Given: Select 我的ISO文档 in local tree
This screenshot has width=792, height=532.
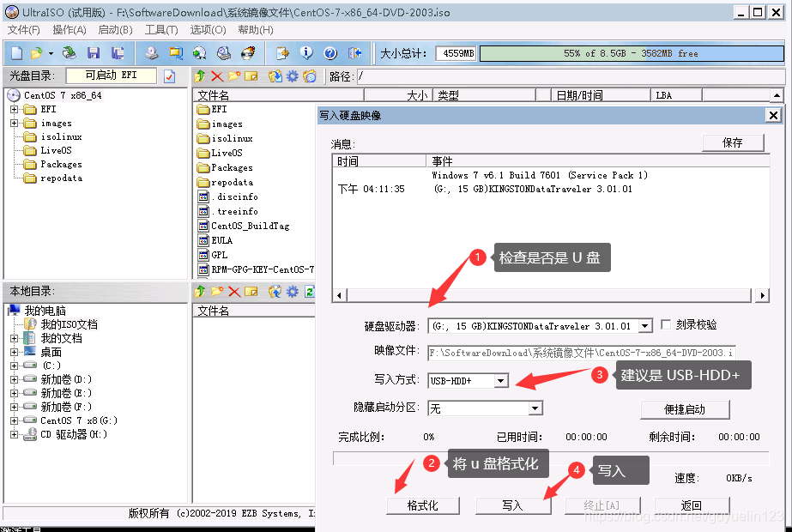Looking at the screenshot, I should pos(70,324).
